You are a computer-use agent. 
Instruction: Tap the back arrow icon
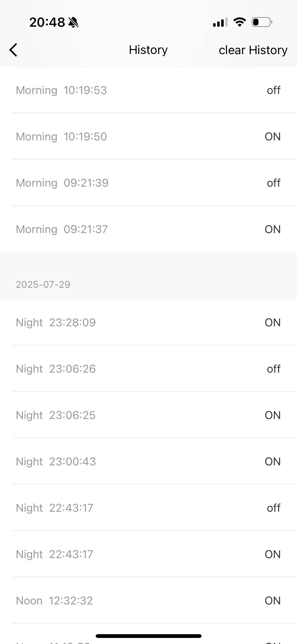pos(14,50)
